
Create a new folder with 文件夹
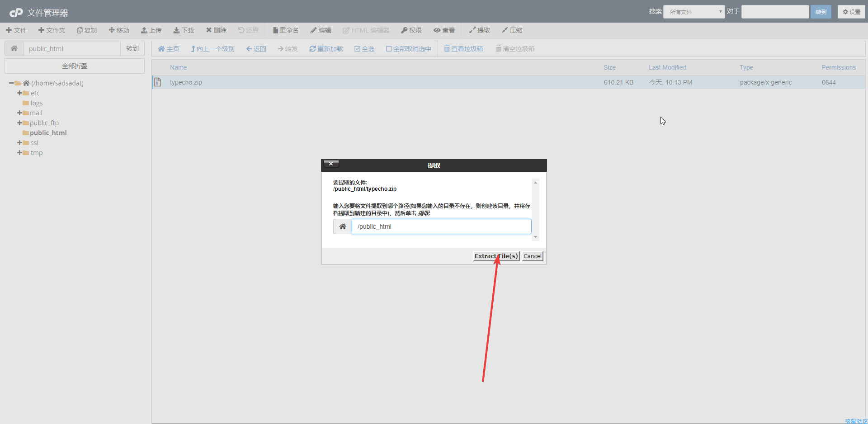52,30
